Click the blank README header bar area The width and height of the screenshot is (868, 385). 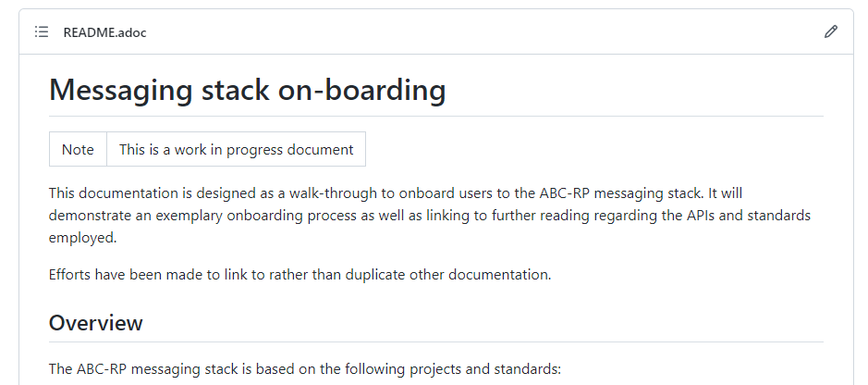coord(485,31)
